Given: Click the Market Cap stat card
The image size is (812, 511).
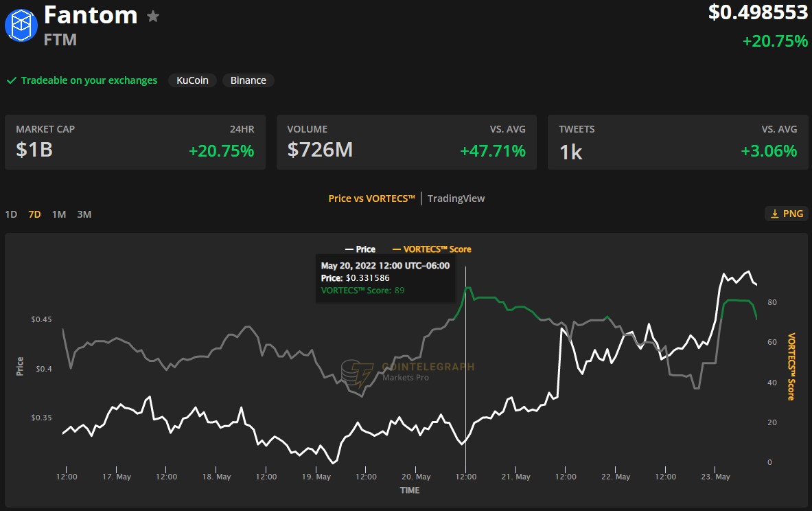Looking at the screenshot, I should pyautogui.click(x=135, y=142).
